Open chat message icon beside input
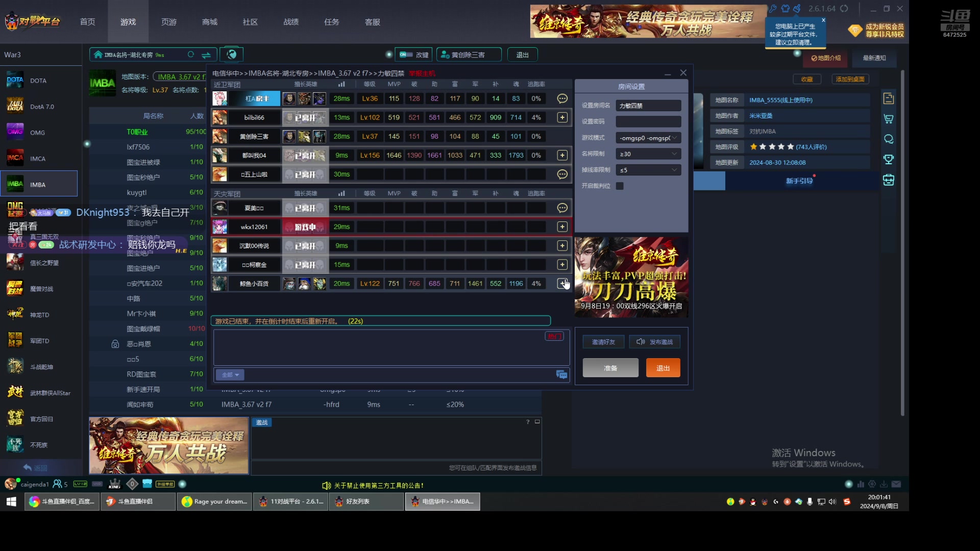The height and width of the screenshot is (551, 980). (561, 375)
